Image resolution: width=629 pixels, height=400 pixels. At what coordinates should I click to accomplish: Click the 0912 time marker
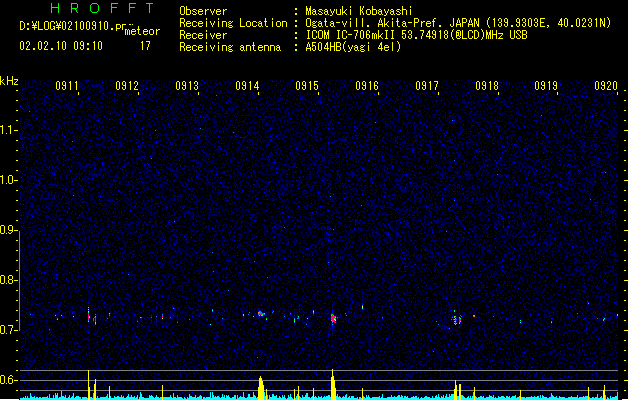point(127,86)
